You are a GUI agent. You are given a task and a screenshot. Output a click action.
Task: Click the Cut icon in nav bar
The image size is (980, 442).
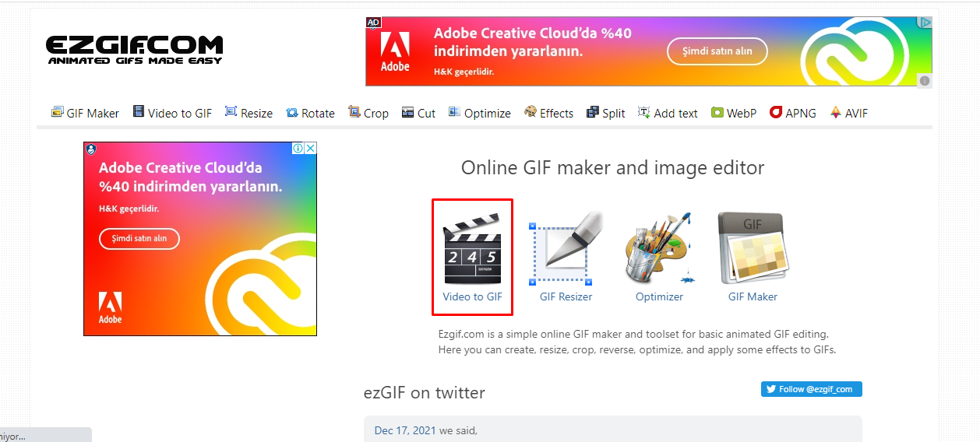pos(408,113)
